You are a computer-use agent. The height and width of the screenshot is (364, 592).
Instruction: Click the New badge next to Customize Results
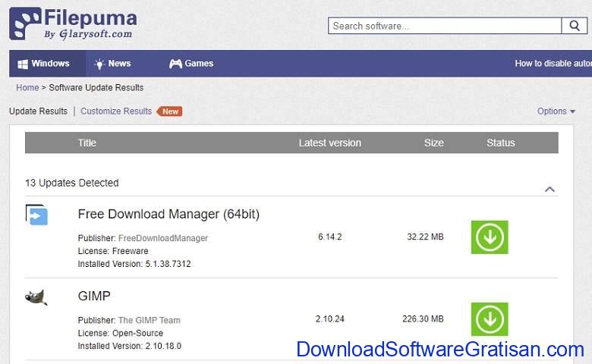point(169,111)
